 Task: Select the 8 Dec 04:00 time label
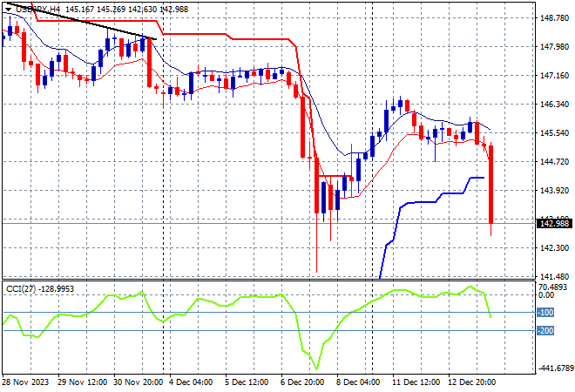(x=358, y=382)
